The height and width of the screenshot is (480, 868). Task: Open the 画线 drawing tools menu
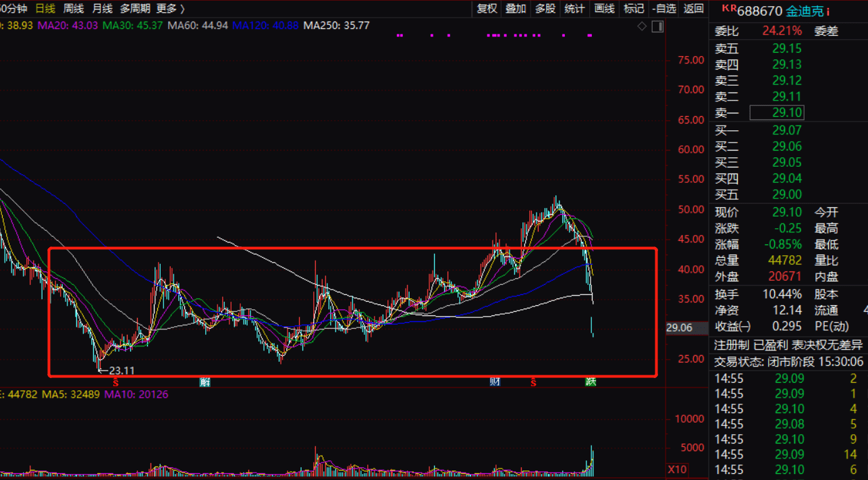pos(604,9)
